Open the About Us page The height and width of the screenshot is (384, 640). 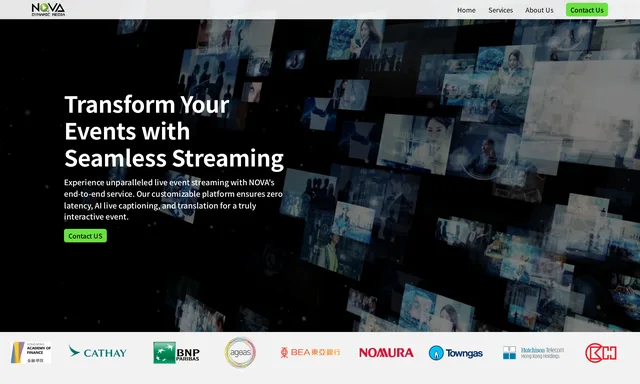(539, 10)
